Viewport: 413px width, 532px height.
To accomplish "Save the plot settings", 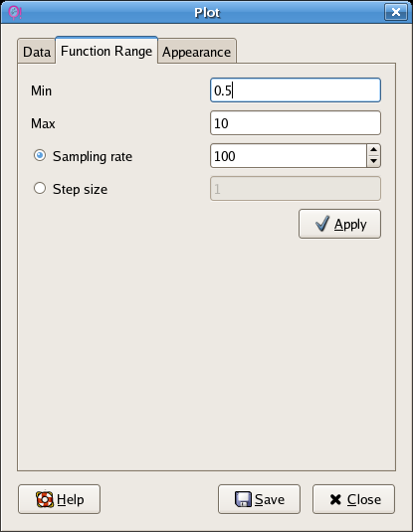I will [x=259, y=499].
